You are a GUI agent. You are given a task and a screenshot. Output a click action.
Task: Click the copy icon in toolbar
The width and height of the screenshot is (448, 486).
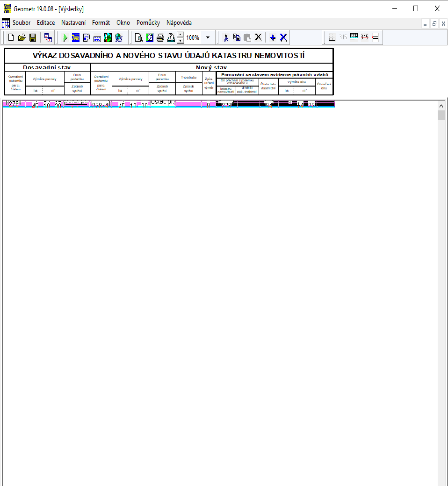237,37
